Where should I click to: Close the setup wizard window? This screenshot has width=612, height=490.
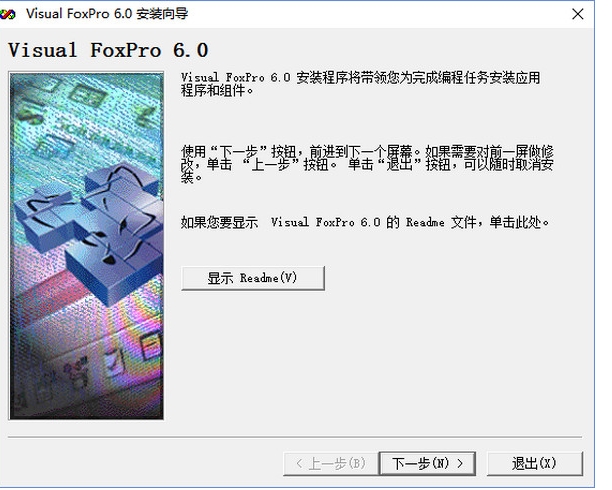point(578,14)
